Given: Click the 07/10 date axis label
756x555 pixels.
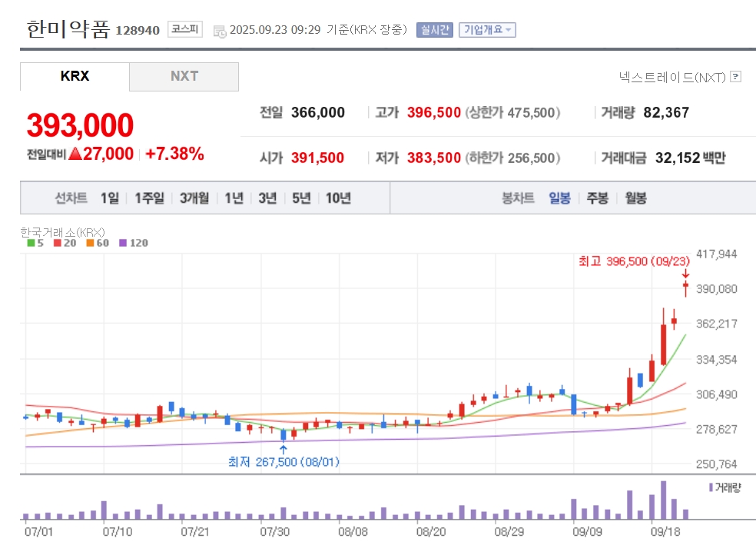Looking at the screenshot, I should tap(117, 532).
